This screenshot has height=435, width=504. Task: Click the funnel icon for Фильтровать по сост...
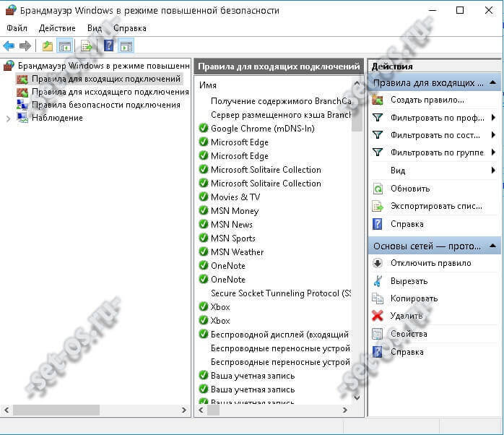[378, 135]
